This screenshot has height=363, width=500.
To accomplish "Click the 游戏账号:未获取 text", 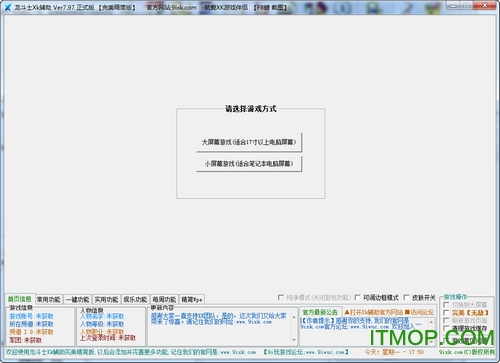I will (x=31, y=316).
